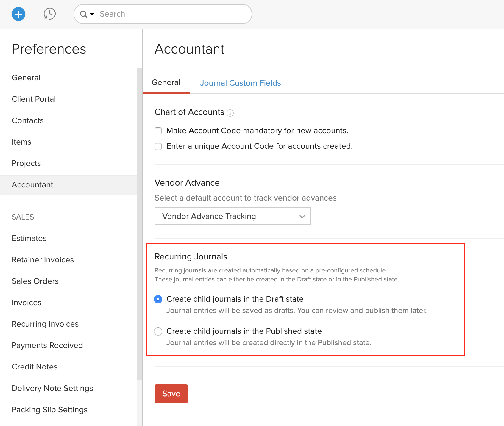Open recent history via the clock icon
The width and height of the screenshot is (504, 426).
click(49, 14)
